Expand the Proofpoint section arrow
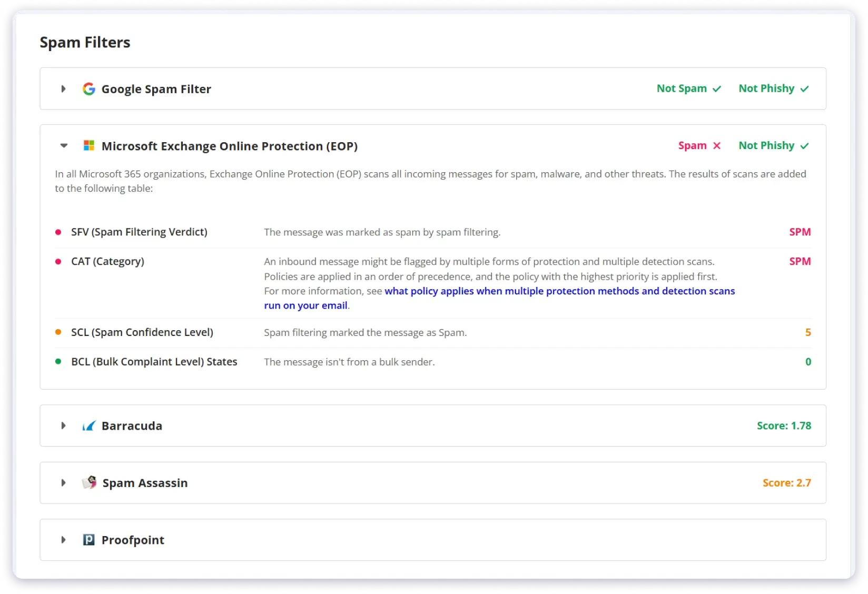Image resolution: width=868 pixels, height=594 pixels. pos(63,540)
